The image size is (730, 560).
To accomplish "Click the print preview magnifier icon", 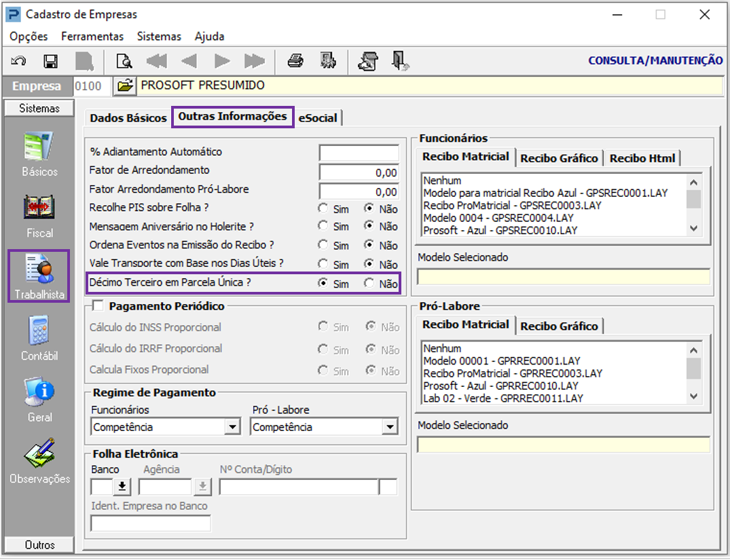I will [x=124, y=61].
